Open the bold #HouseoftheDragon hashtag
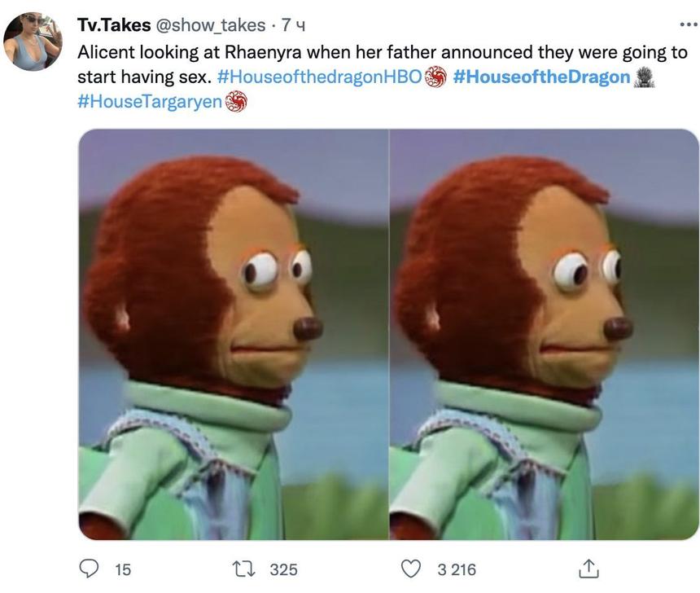This screenshot has width=700, height=593. click(x=541, y=77)
